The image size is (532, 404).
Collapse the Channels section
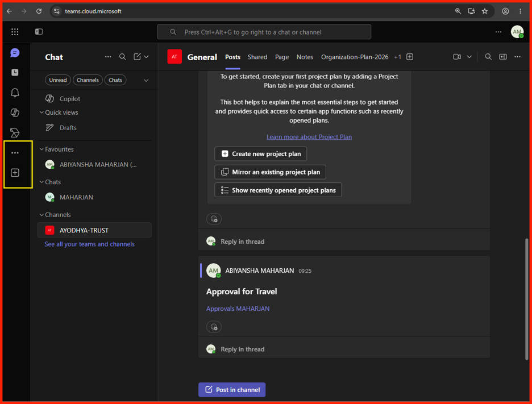(41, 215)
